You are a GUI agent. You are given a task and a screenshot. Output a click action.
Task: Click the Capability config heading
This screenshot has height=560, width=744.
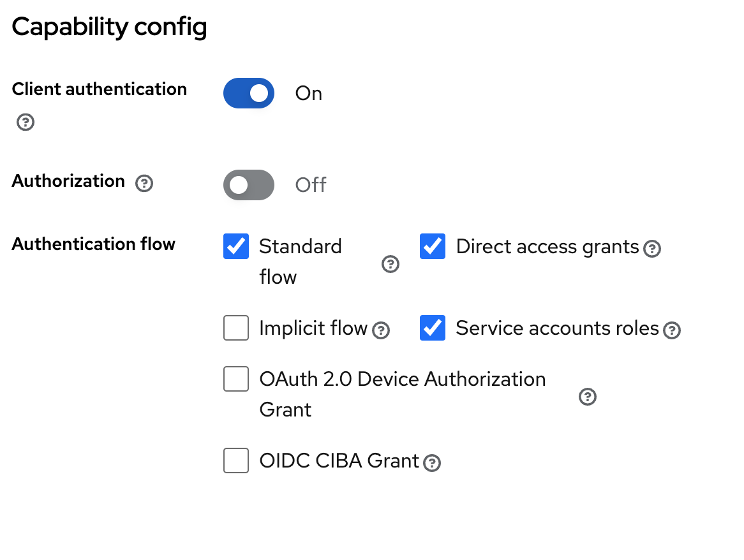pos(108,27)
